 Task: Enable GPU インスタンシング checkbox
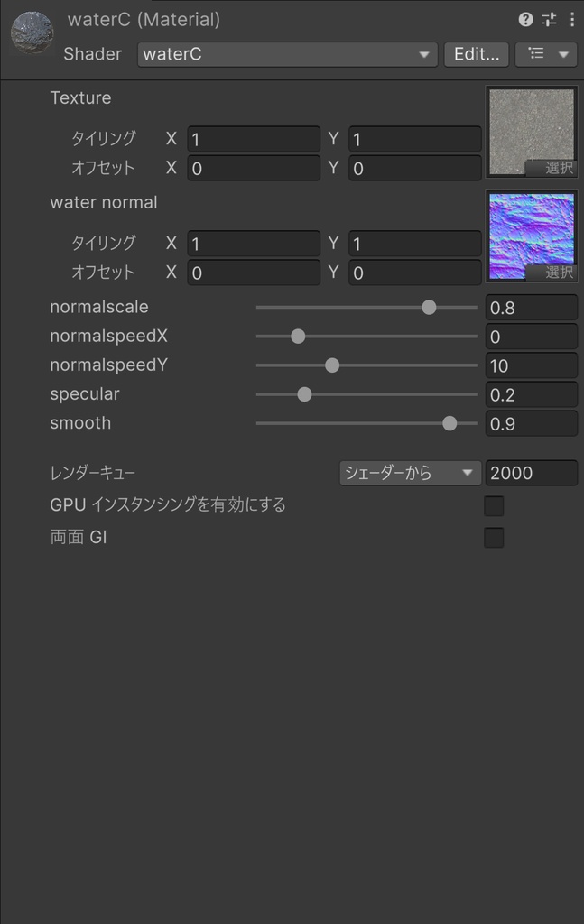(x=494, y=505)
